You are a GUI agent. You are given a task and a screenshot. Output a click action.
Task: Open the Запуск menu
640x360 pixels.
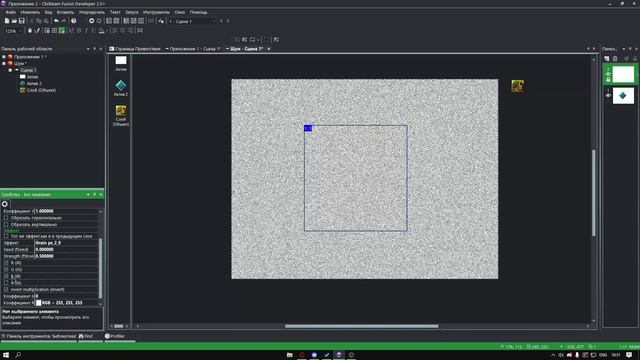point(131,12)
